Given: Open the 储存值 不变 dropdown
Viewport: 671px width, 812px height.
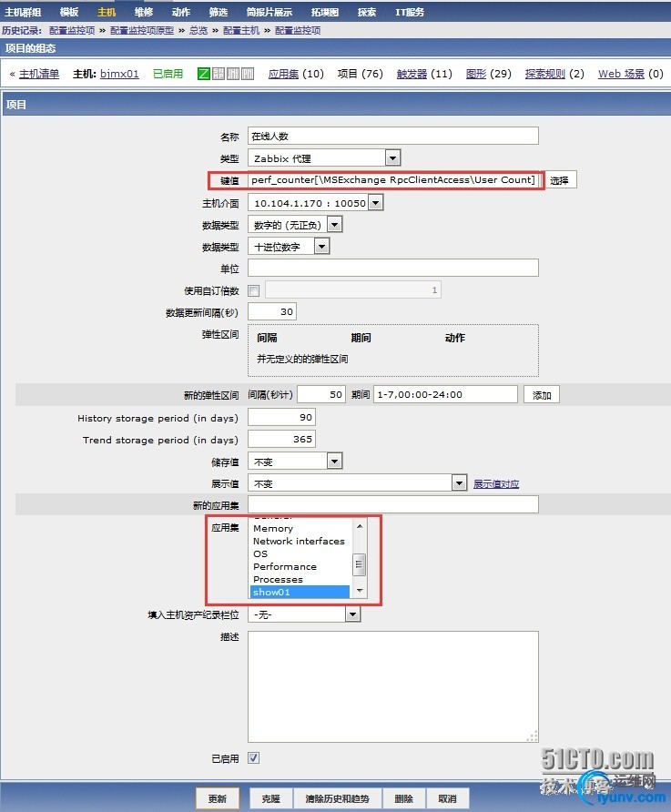Looking at the screenshot, I should pyautogui.click(x=295, y=461).
